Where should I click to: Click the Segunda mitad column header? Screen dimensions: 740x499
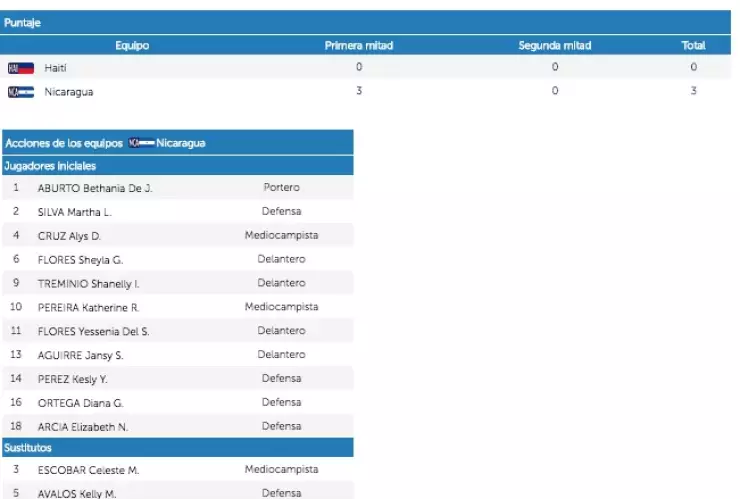(554, 46)
